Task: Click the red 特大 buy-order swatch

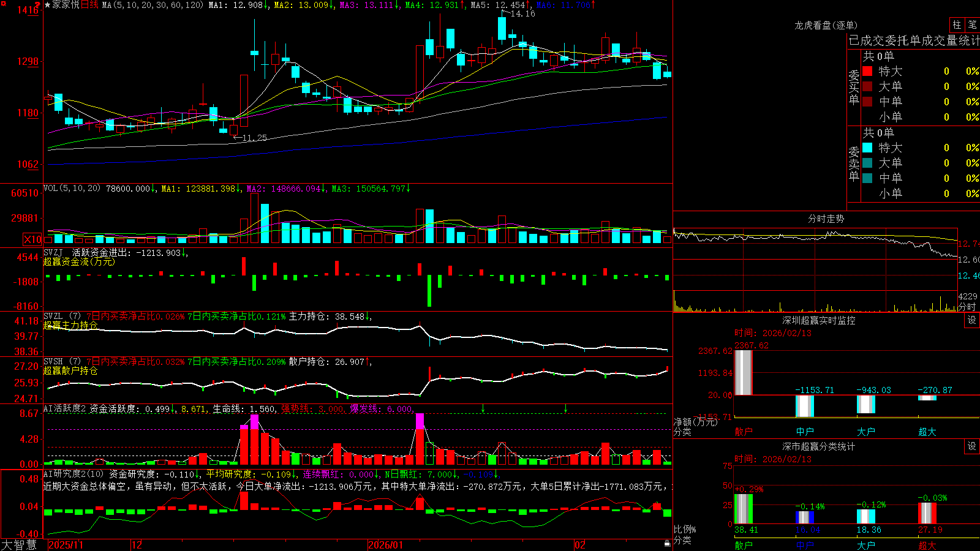Action: [867, 71]
